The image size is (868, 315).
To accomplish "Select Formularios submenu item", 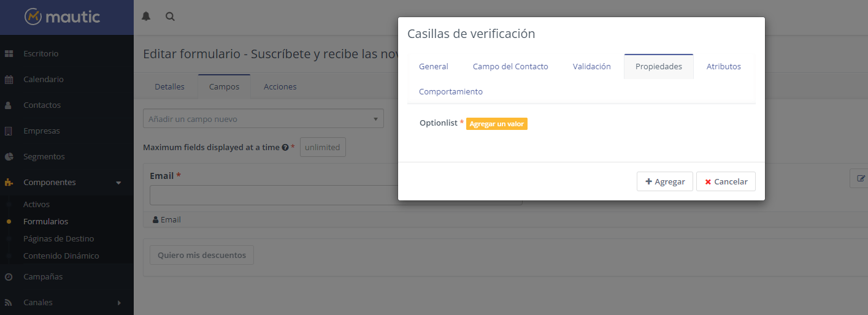I will click(x=45, y=221).
